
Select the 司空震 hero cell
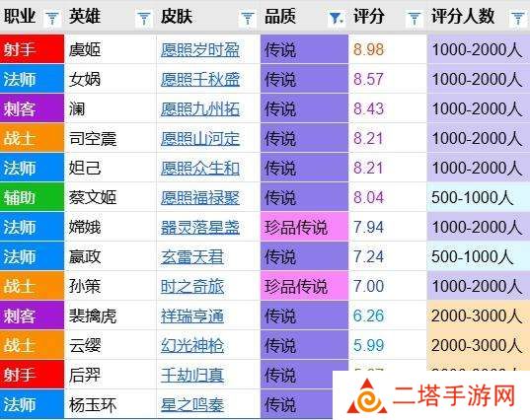click(x=111, y=138)
